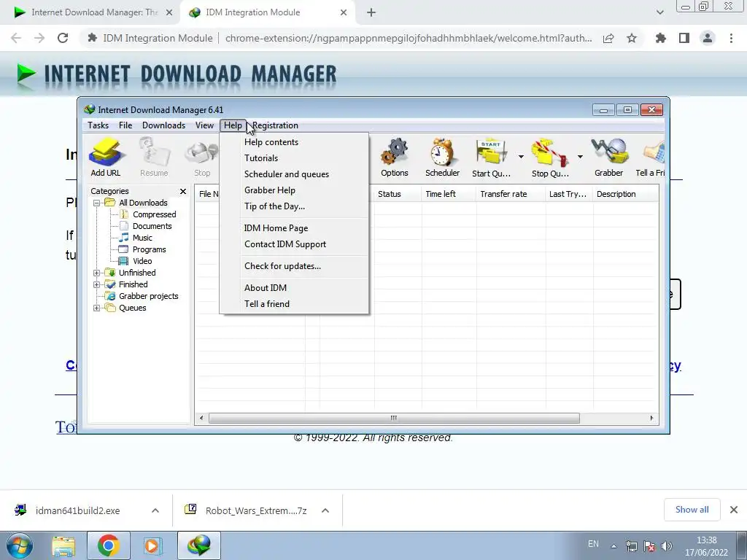Click the Chrome profile avatar icon
Screen dimensions: 747x560
[708, 38]
